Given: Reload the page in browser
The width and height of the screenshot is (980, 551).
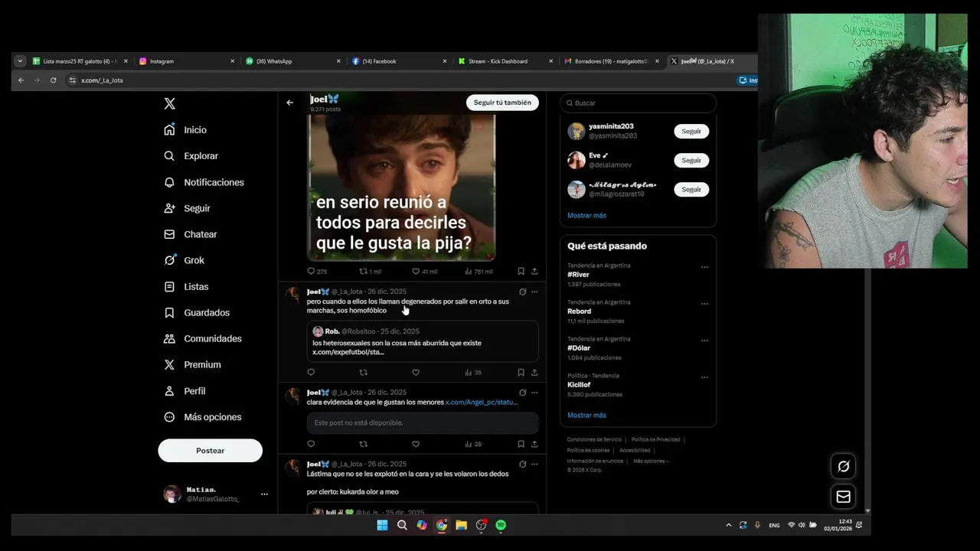Looking at the screenshot, I should click(53, 80).
